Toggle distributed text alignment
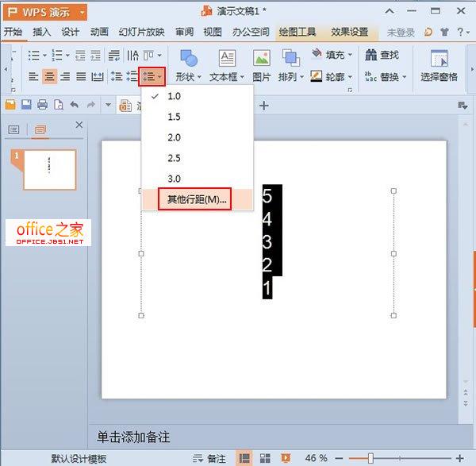 click(97, 76)
